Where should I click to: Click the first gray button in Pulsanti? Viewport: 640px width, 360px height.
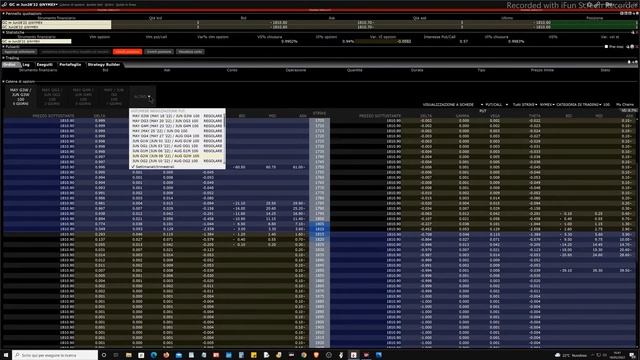tap(20, 52)
